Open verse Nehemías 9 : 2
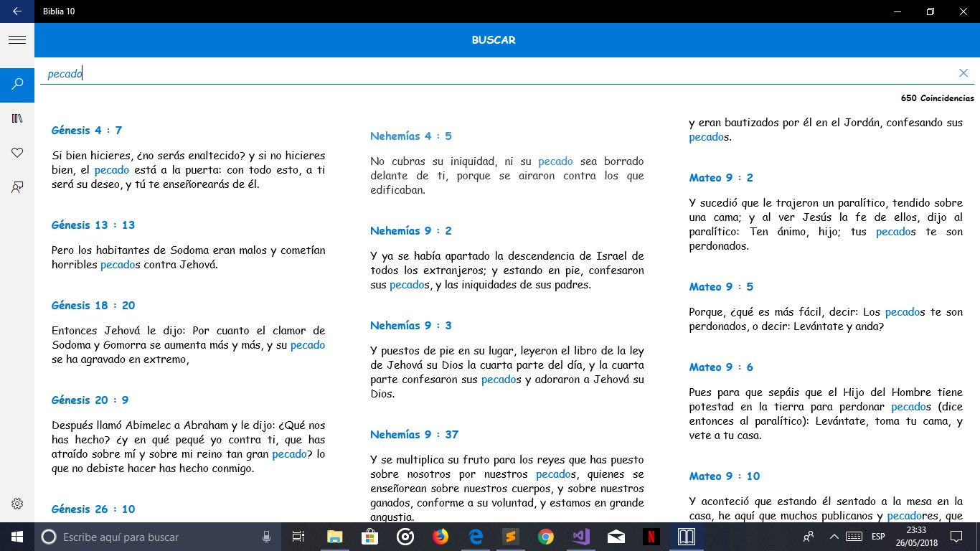Viewport: 980px width, 551px height. [411, 230]
